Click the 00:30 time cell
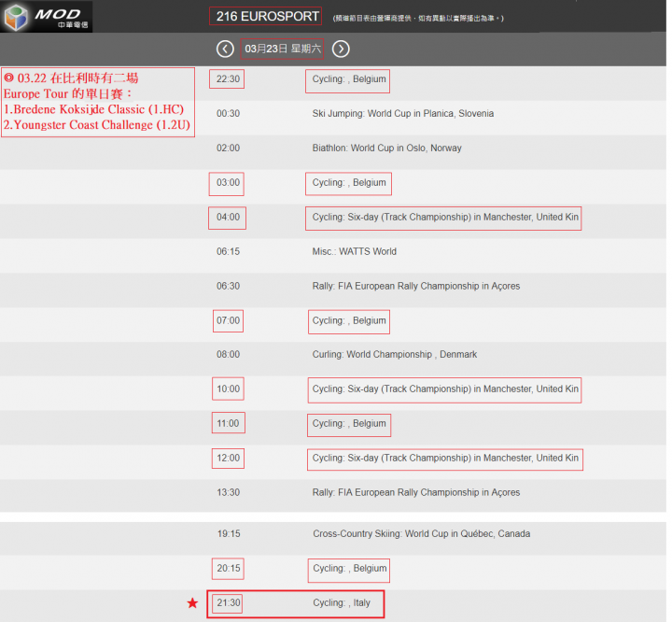Screen dimensions: 672x622 pos(228,114)
